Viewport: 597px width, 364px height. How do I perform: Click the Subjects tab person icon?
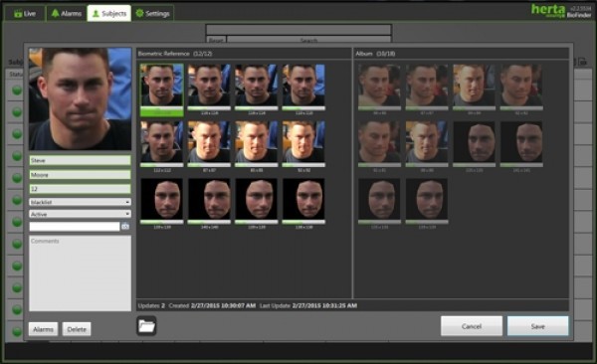96,13
